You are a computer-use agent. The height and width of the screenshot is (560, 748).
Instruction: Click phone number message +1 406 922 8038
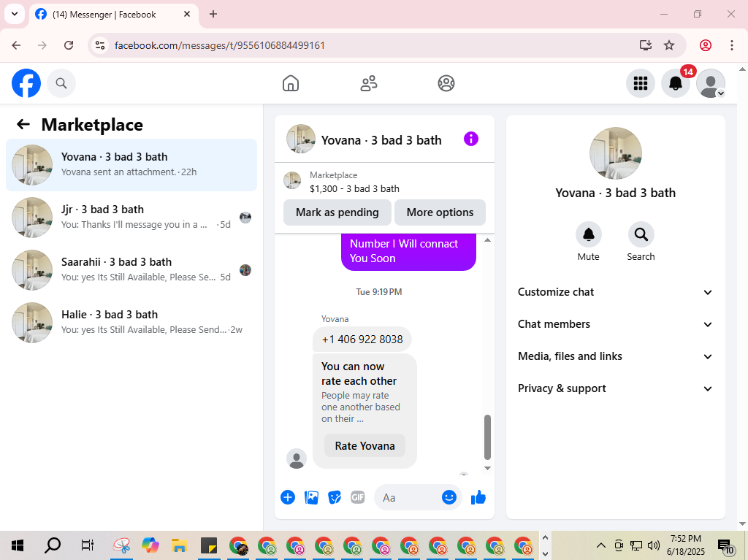[362, 340]
